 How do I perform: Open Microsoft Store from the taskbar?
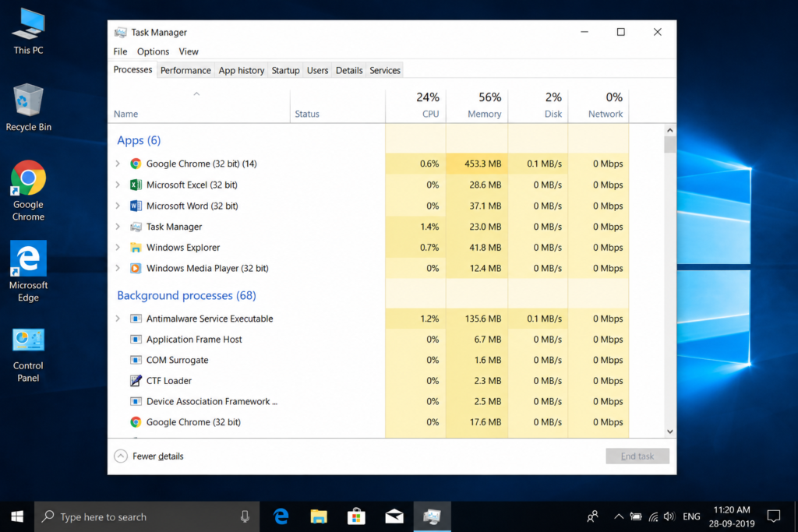coord(356,516)
